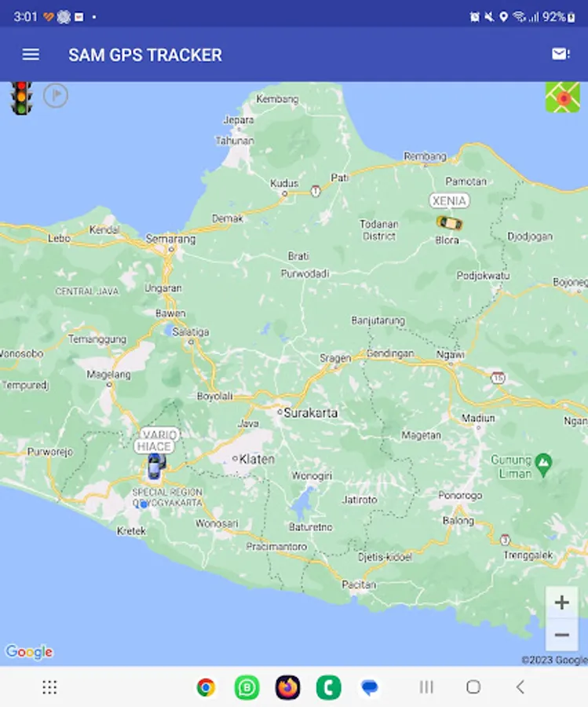588x707 pixels.
Task: Tap the recent apps navigation button
Action: (x=426, y=687)
